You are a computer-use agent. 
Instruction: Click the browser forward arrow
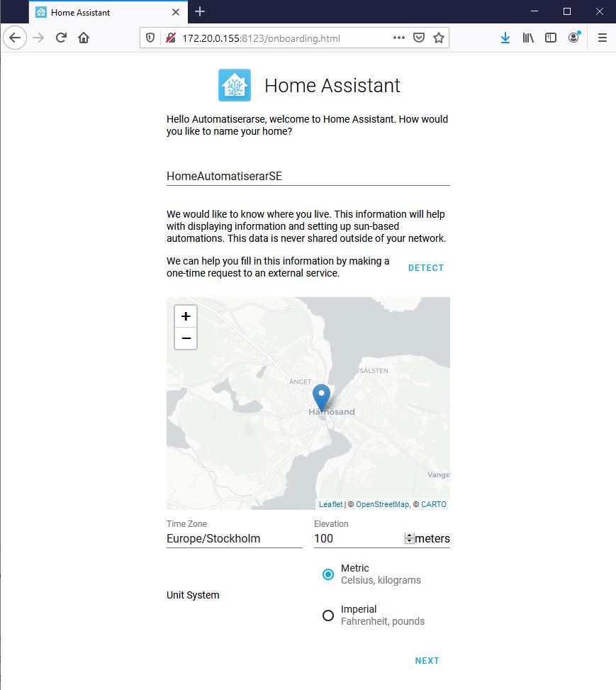coord(38,38)
